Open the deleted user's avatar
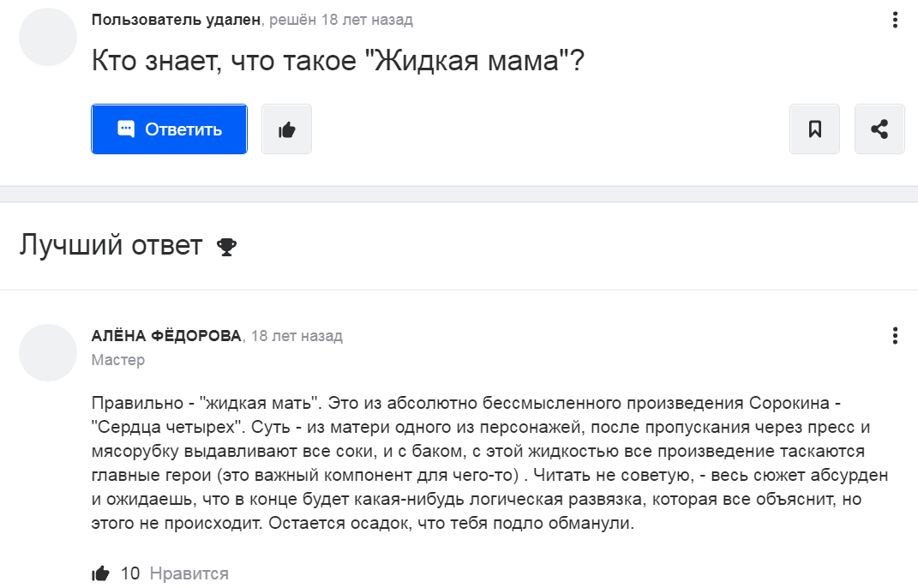The width and height of the screenshot is (918, 588). [48, 37]
